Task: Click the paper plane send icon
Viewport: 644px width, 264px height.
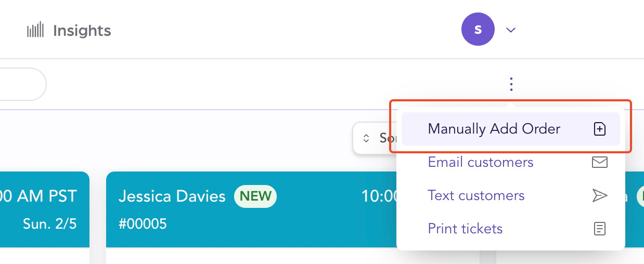Action: pyautogui.click(x=600, y=195)
